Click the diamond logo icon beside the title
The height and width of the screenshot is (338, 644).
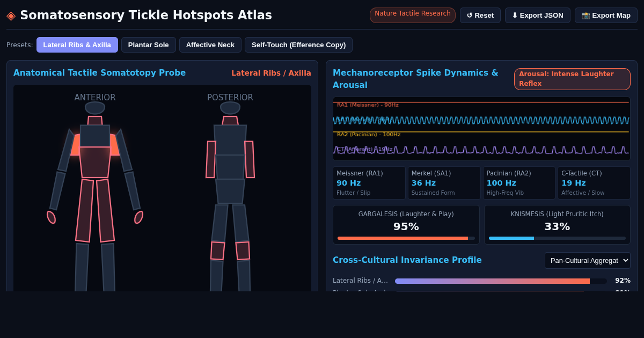pos(11,15)
